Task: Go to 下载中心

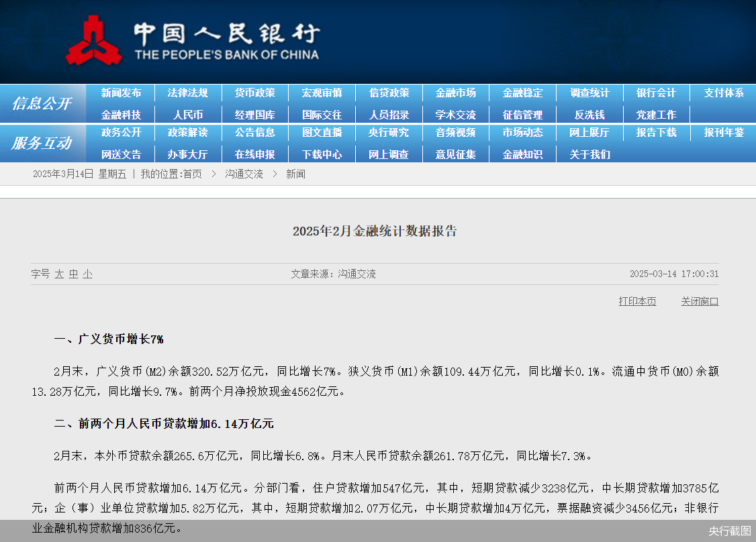Action: click(x=322, y=154)
